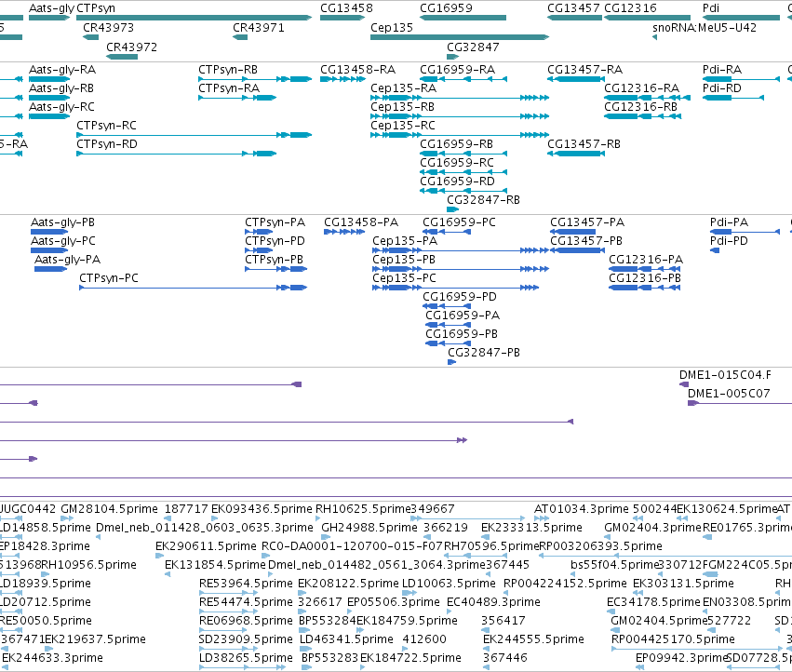Select EST GM28104.5prime
This screenshot has width=792, height=672.
109,509
